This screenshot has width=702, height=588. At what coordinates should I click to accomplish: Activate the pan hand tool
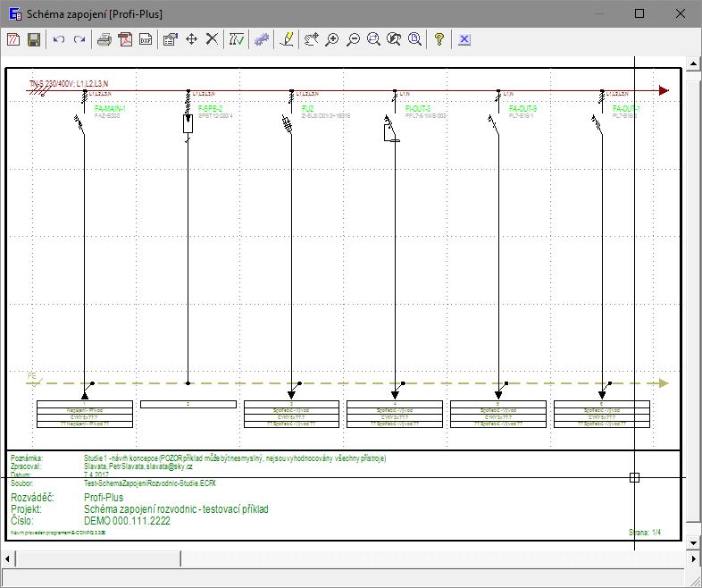(x=311, y=39)
